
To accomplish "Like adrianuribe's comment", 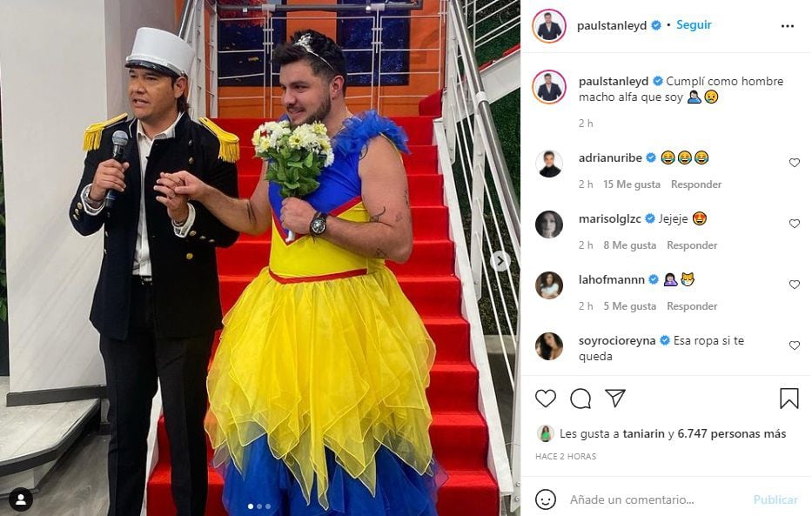I will click(795, 163).
